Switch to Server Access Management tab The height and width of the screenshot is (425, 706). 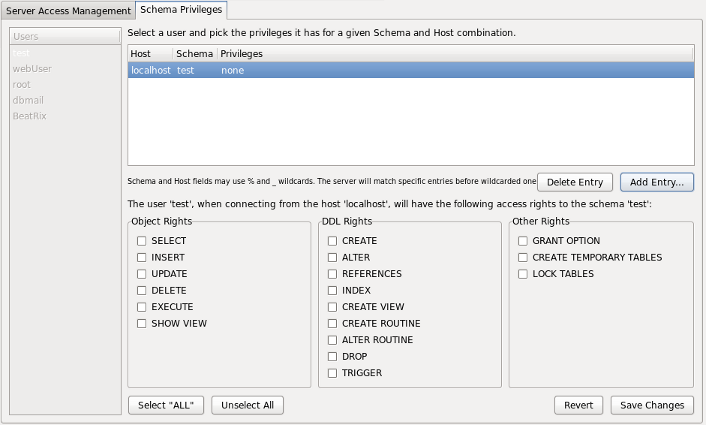68,10
